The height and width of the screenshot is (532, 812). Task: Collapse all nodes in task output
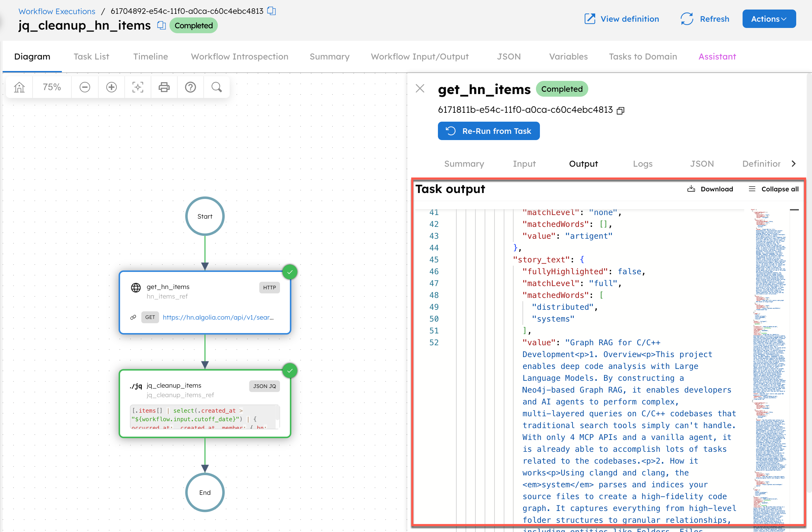774,189
